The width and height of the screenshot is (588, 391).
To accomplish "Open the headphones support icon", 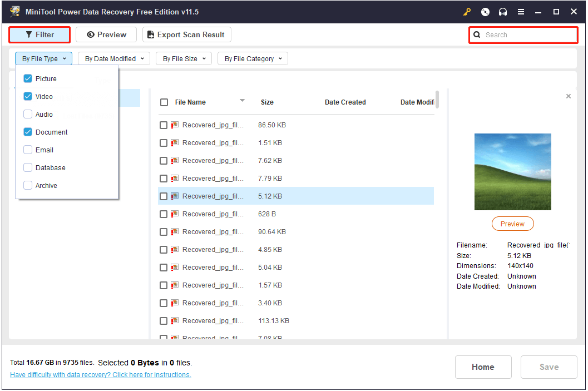I will 503,12.
